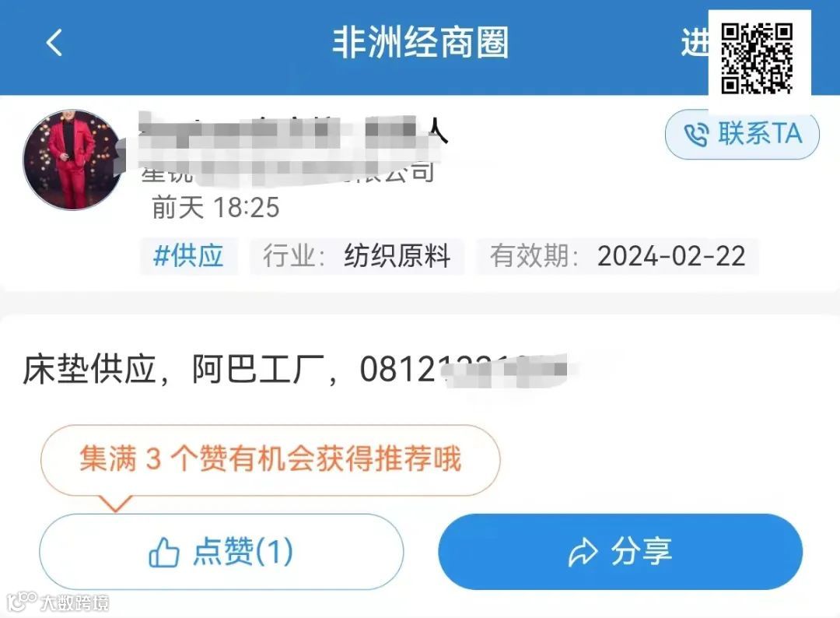The height and width of the screenshot is (618, 840).
Task: Open the QR code in the header
Action: click(757, 58)
